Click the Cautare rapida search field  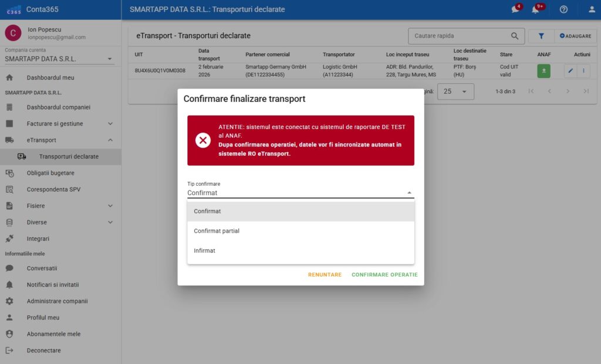458,36
